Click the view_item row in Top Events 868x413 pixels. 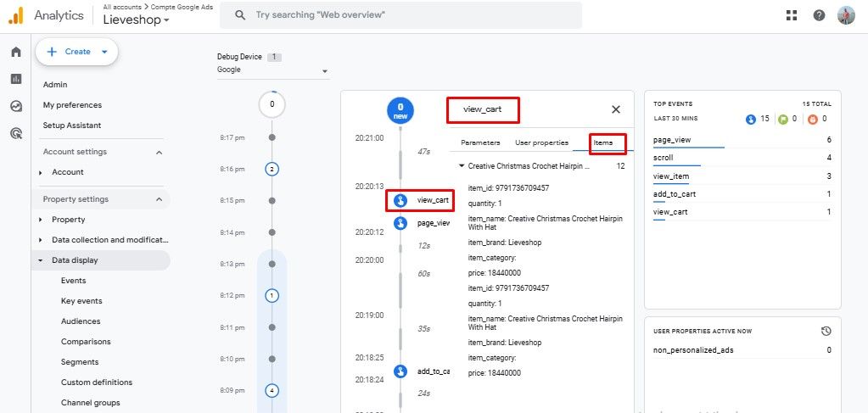pyautogui.click(x=742, y=176)
